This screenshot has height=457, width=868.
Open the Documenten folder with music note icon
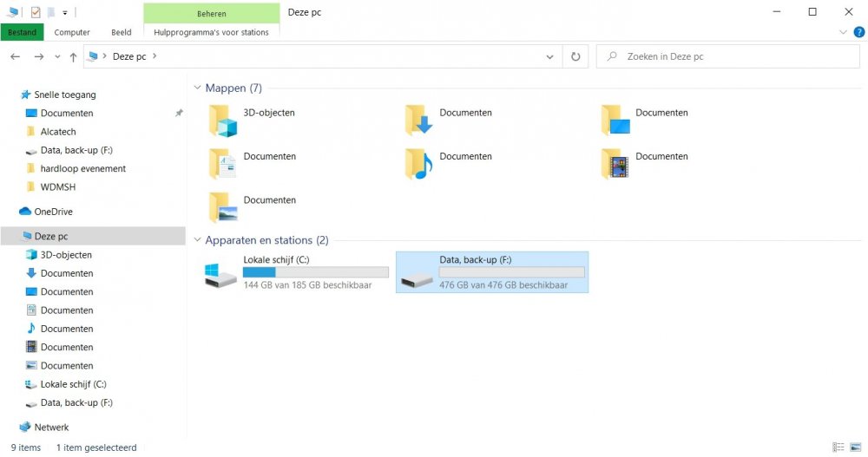449,164
